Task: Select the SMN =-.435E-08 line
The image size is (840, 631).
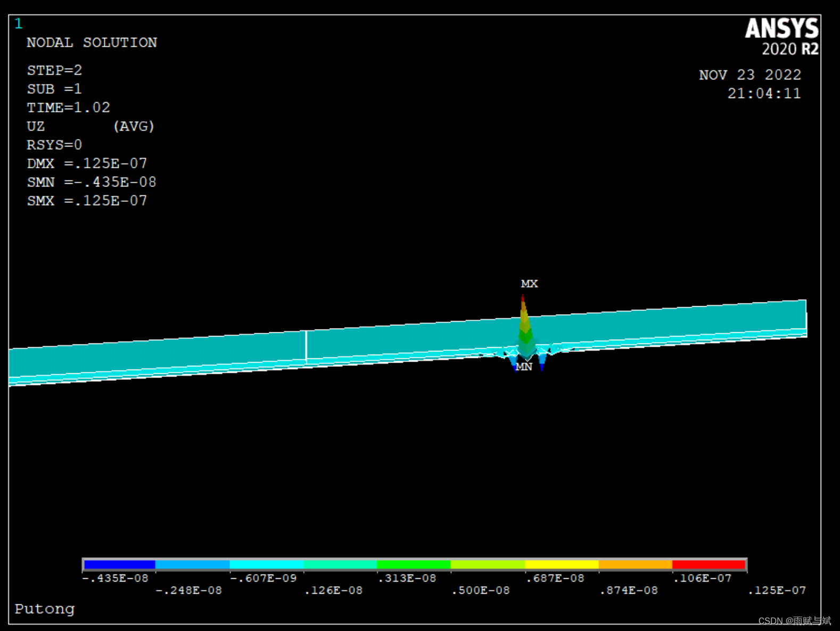Action: [x=92, y=182]
